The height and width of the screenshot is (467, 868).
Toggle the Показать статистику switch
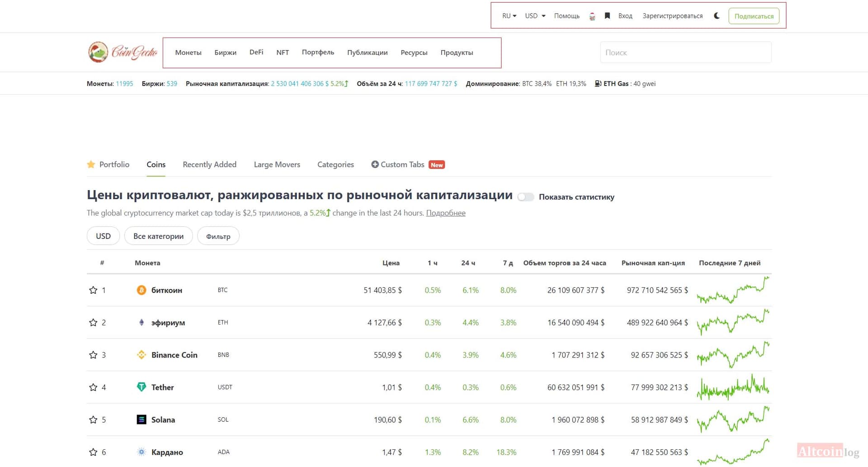526,197
